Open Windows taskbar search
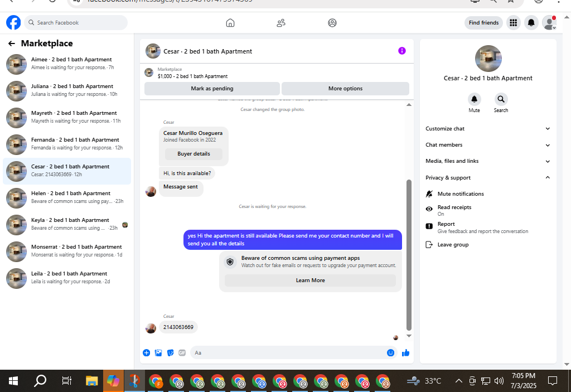 pyautogui.click(x=40, y=381)
